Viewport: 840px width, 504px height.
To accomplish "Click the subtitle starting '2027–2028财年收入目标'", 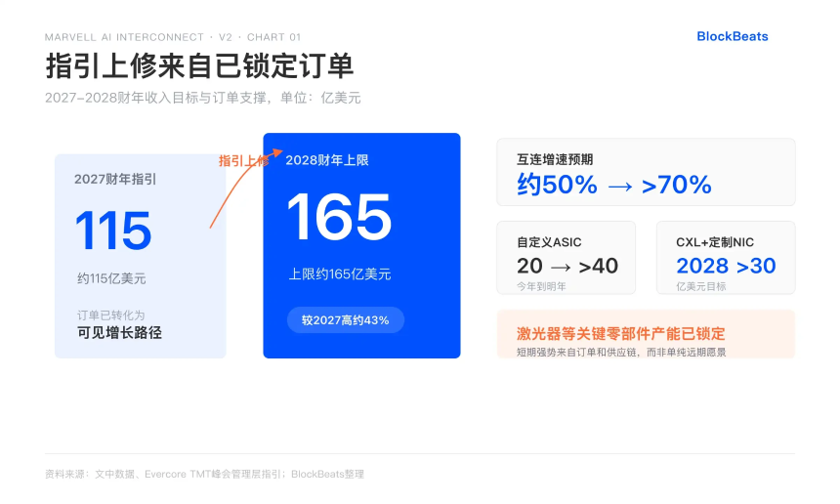I will point(202,98).
